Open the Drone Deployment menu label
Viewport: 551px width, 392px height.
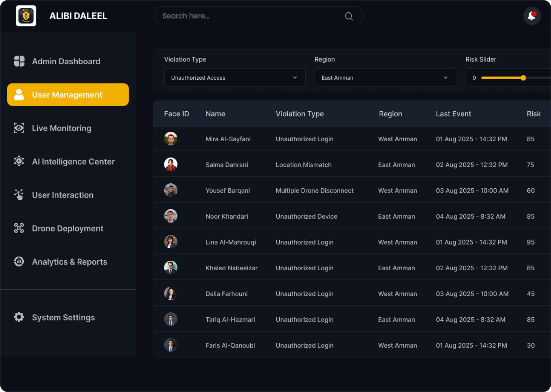[x=68, y=229]
